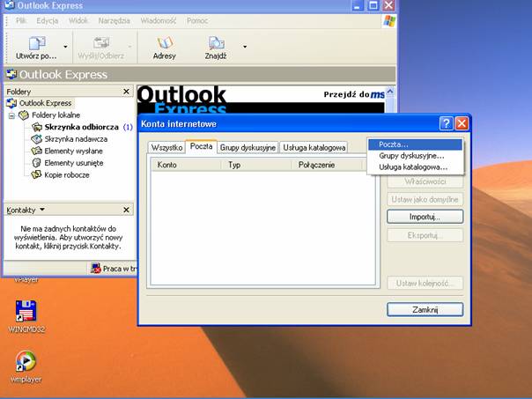The width and height of the screenshot is (532, 399).
Task: Click the Znajdź search icon
Action: (x=216, y=43)
